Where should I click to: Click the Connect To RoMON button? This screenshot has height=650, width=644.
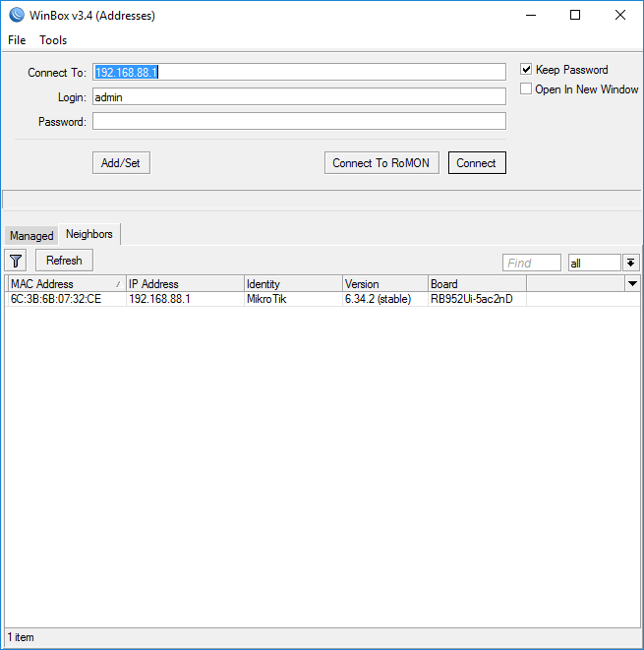381,163
